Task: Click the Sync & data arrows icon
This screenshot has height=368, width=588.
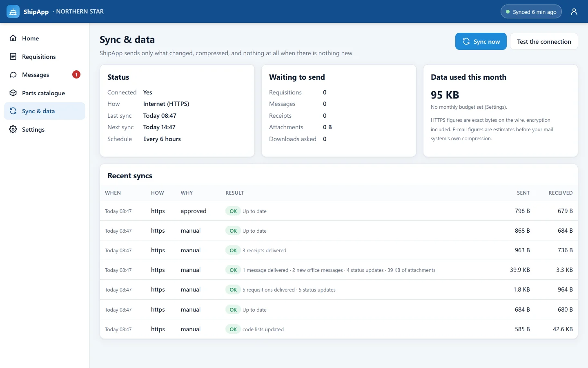Action: (x=13, y=111)
